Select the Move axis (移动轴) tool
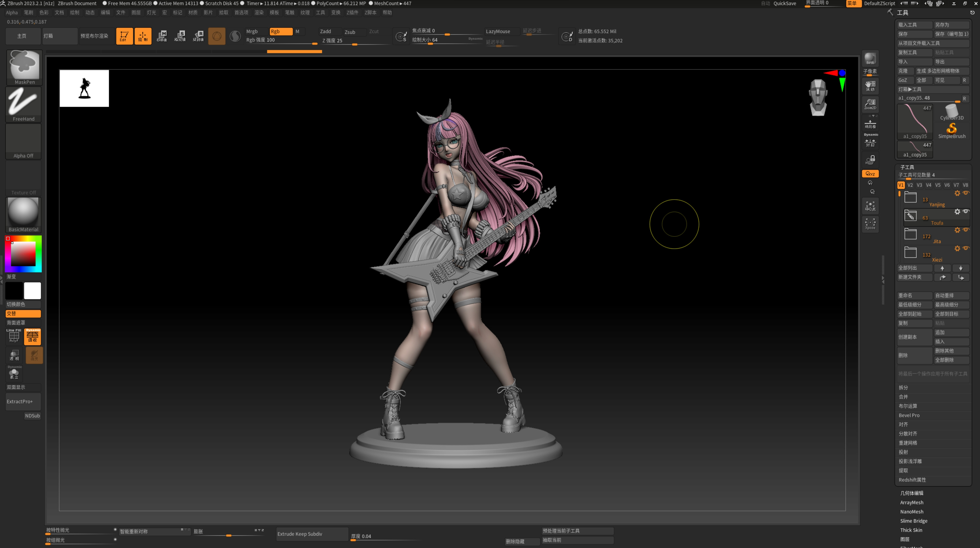 pyautogui.click(x=162, y=36)
